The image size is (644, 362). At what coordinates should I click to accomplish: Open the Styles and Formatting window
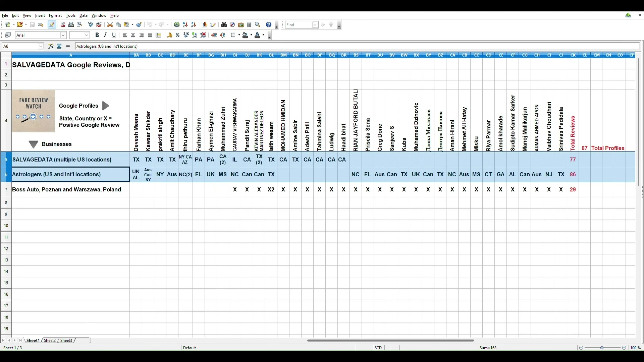click(x=8, y=35)
